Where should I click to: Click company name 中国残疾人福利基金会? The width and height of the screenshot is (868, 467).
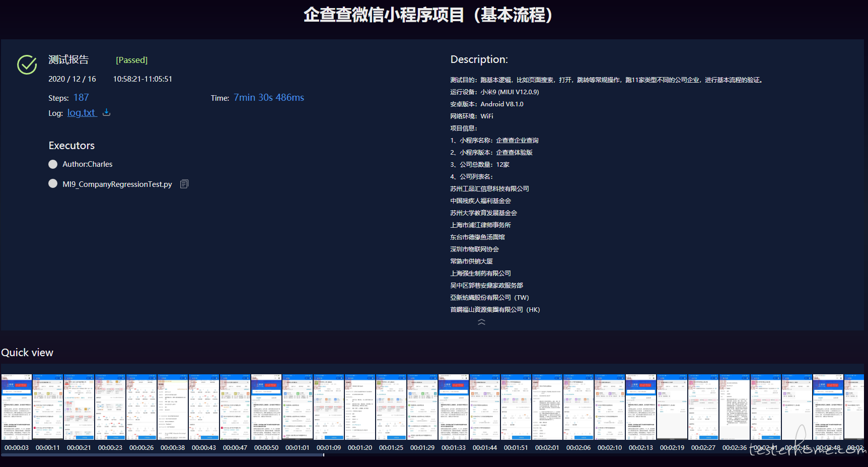pyautogui.click(x=480, y=201)
